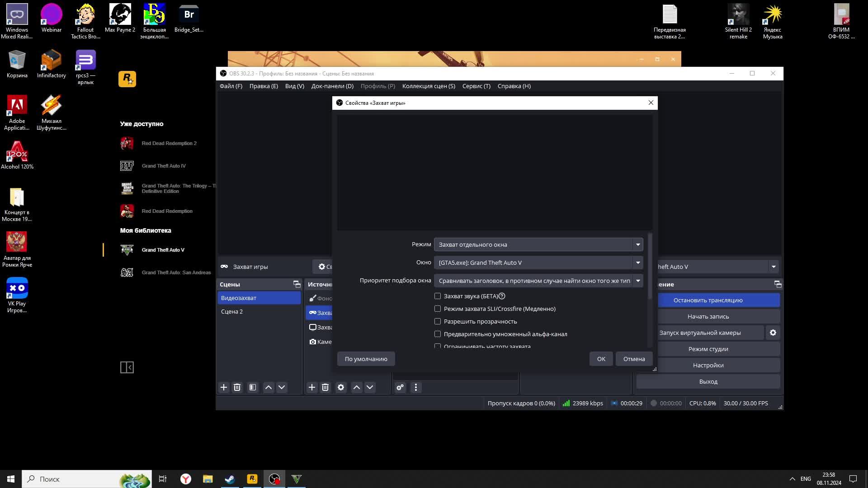
Task: Enable Захват звука (БЕТА) checkbox
Action: tap(438, 296)
